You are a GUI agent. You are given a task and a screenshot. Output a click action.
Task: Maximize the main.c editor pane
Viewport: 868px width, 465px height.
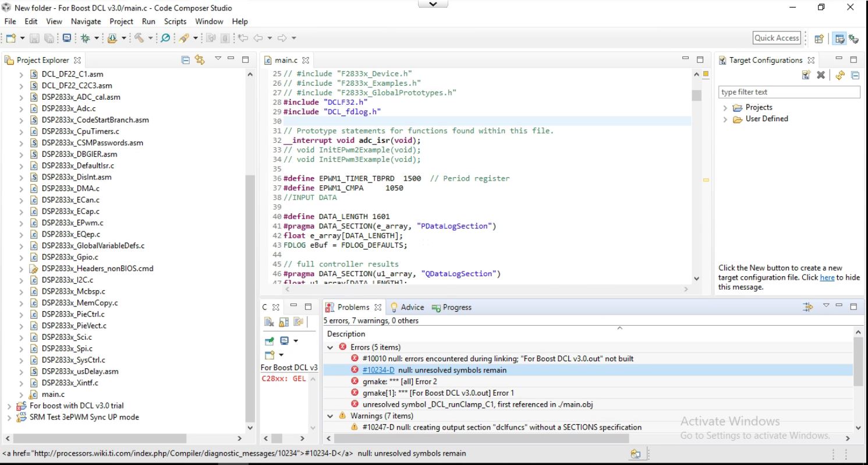[x=700, y=60]
